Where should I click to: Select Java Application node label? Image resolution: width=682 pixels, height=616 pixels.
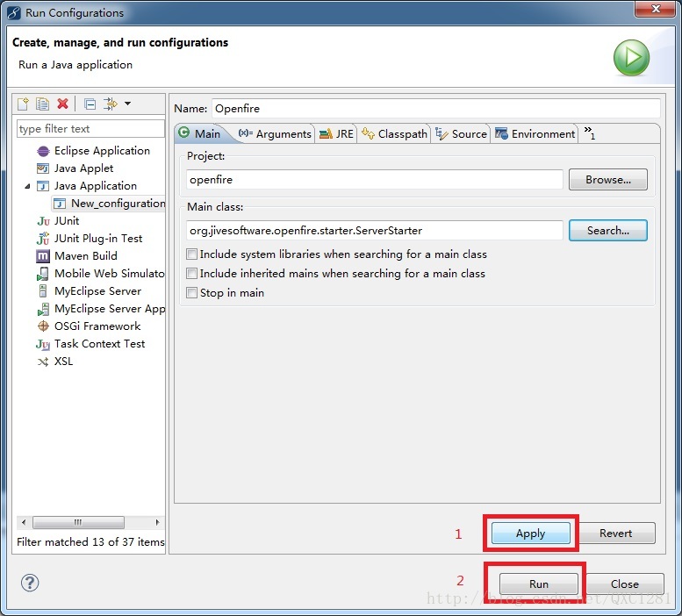pyautogui.click(x=96, y=186)
